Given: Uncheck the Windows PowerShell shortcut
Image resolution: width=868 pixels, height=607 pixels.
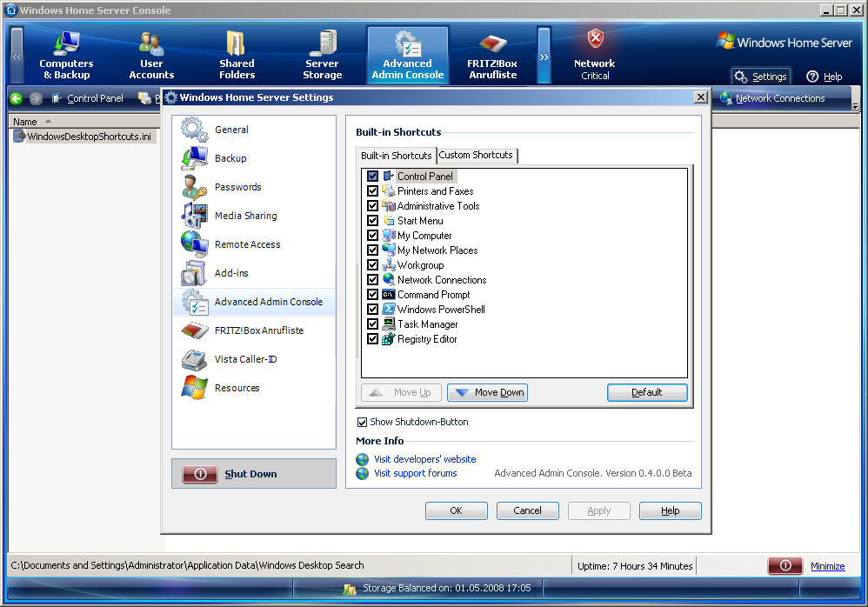Looking at the screenshot, I should coord(372,310).
